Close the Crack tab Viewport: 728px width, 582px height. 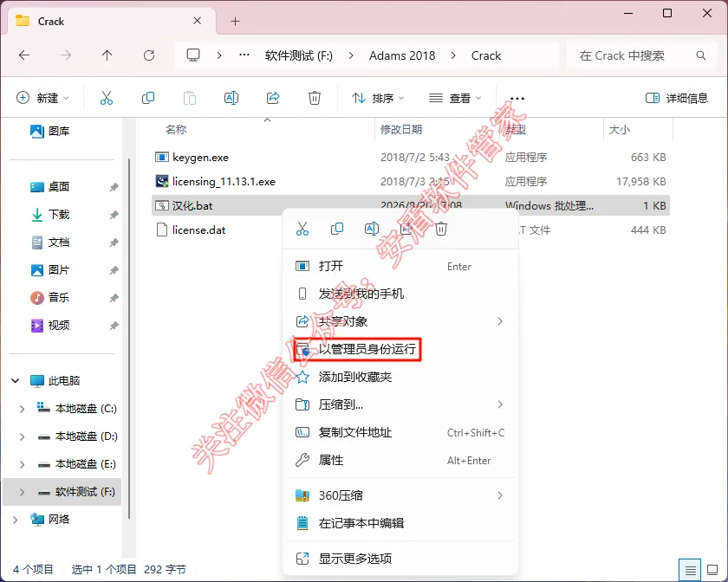(x=198, y=21)
